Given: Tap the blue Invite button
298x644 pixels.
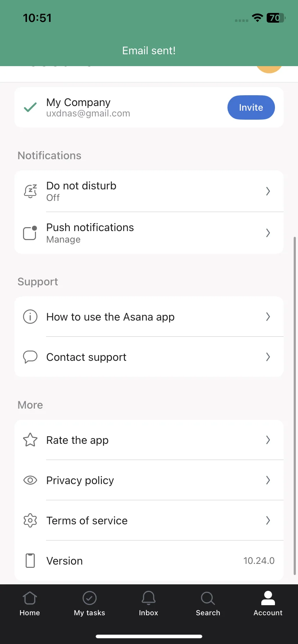Looking at the screenshot, I should (x=251, y=107).
